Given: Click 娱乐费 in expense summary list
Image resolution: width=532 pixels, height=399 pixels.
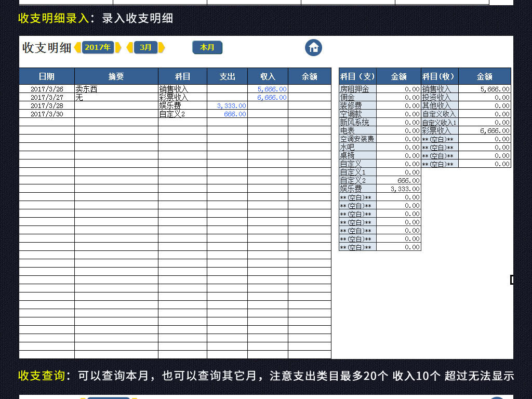Looking at the screenshot, I should coord(357,189).
